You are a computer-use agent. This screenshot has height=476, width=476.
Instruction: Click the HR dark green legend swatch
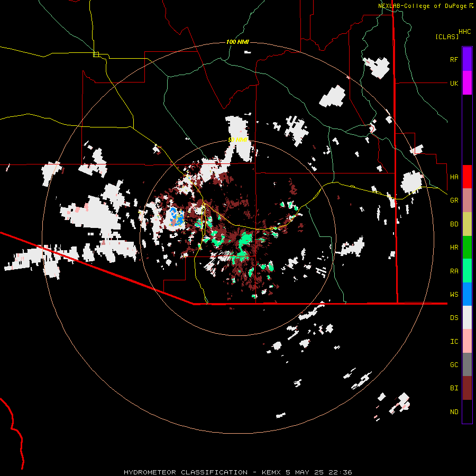467,247
